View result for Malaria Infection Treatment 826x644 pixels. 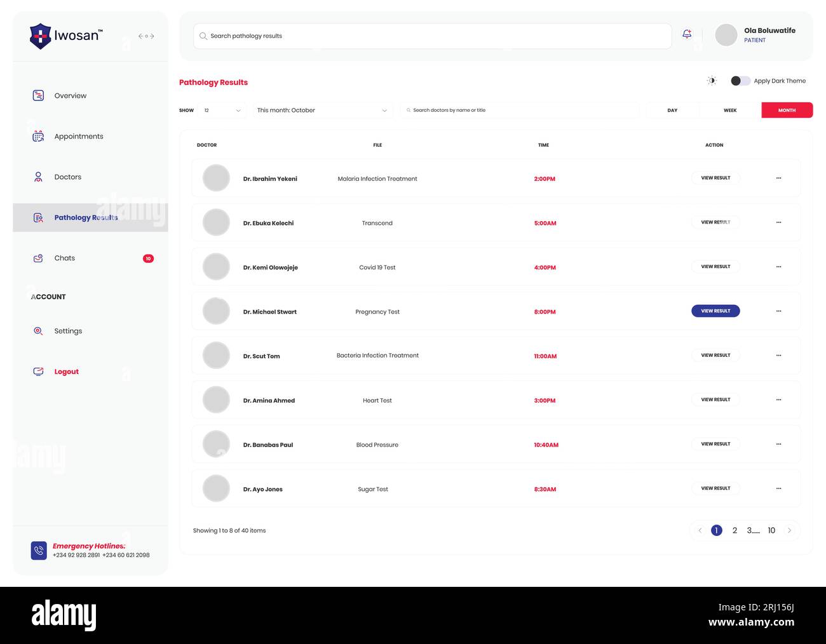click(715, 178)
